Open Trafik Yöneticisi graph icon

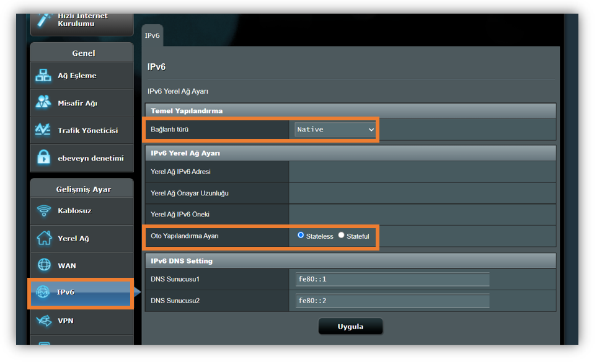coord(43,130)
